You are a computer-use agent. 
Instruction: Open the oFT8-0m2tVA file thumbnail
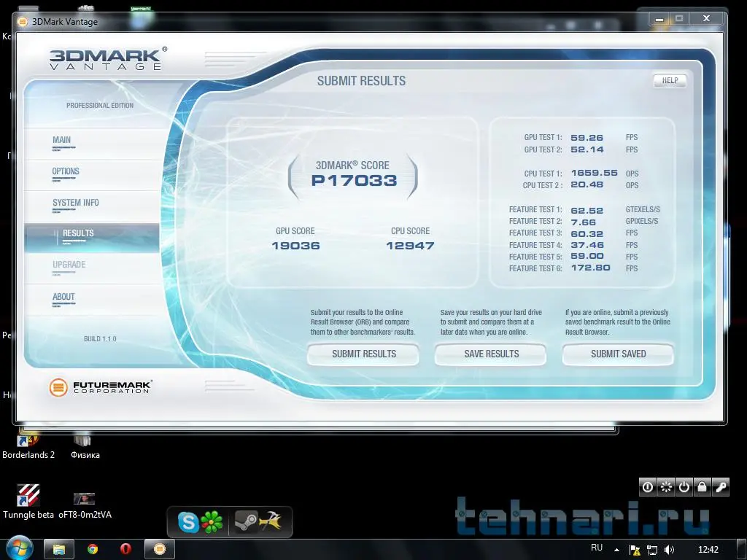tap(85, 505)
